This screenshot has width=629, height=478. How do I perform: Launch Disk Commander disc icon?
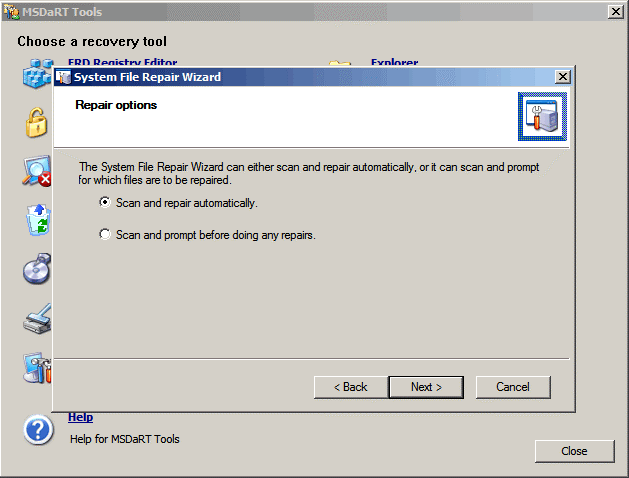click(x=37, y=269)
